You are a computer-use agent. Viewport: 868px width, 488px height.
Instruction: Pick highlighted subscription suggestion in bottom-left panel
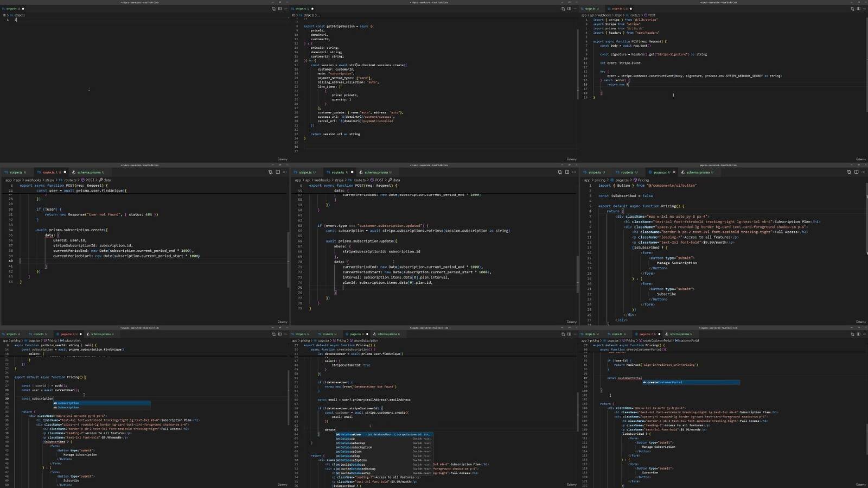(101, 403)
